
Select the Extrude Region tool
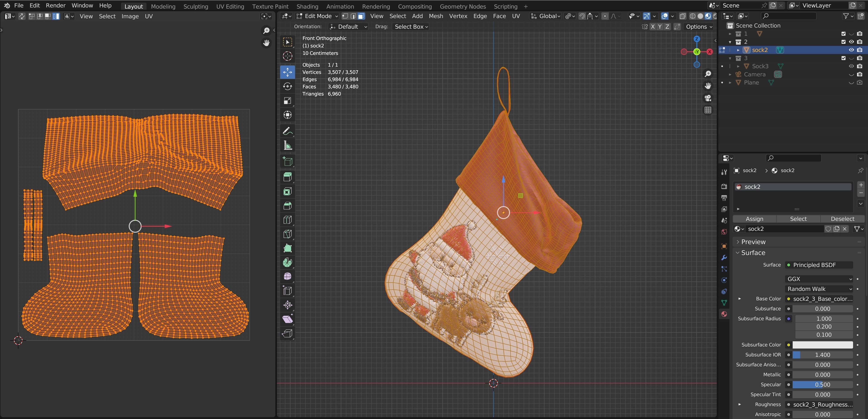[x=287, y=177]
